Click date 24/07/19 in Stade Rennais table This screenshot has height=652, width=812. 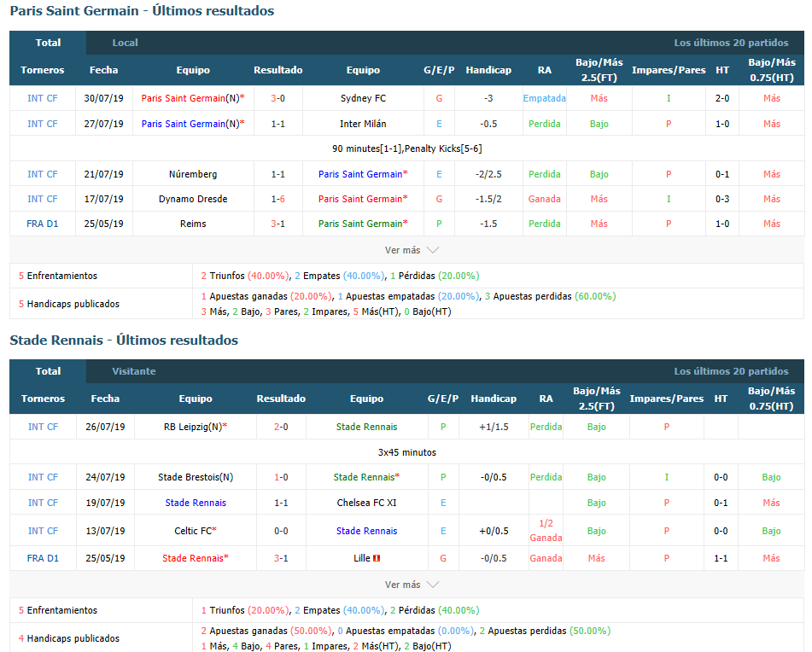[x=105, y=477]
